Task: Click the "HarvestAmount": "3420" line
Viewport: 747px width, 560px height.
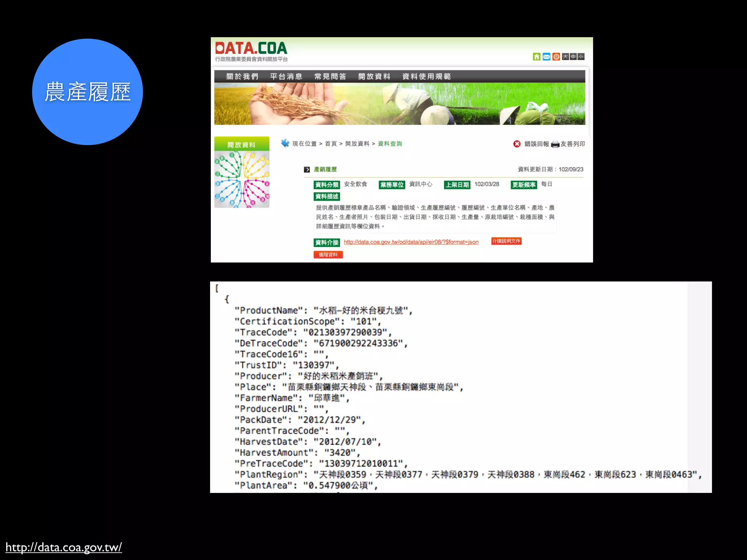Action: 298,453
